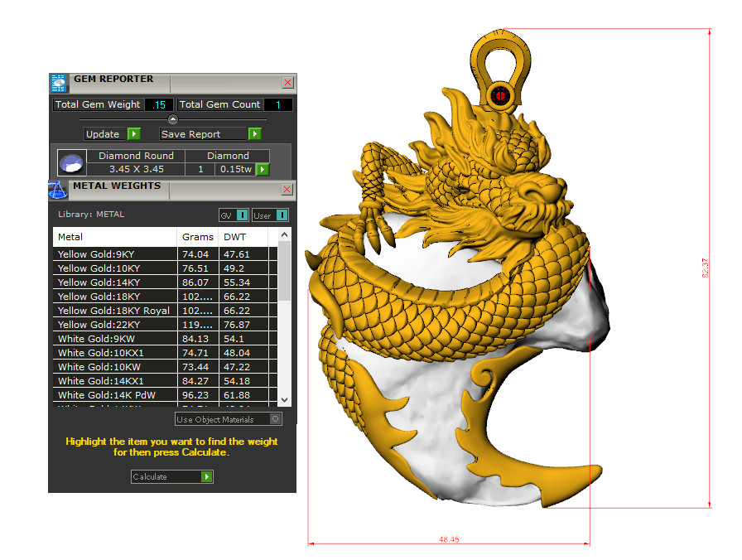
Task: Click the Gem Reporter panel icon
Action: 58,82
